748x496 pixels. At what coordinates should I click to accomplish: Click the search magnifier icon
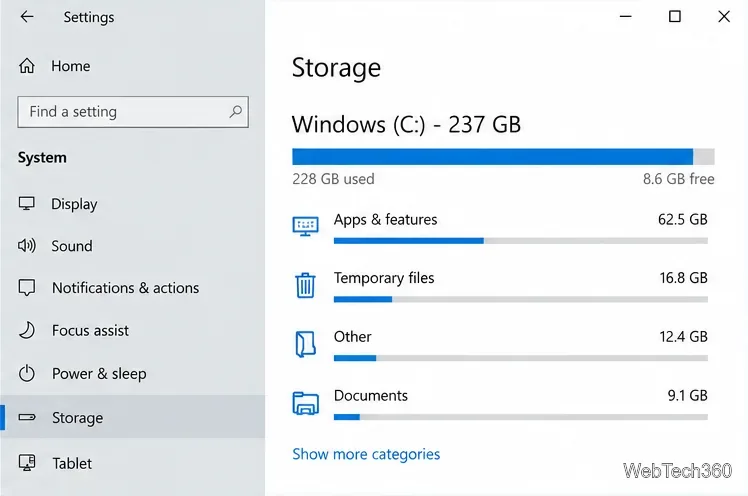(x=235, y=112)
